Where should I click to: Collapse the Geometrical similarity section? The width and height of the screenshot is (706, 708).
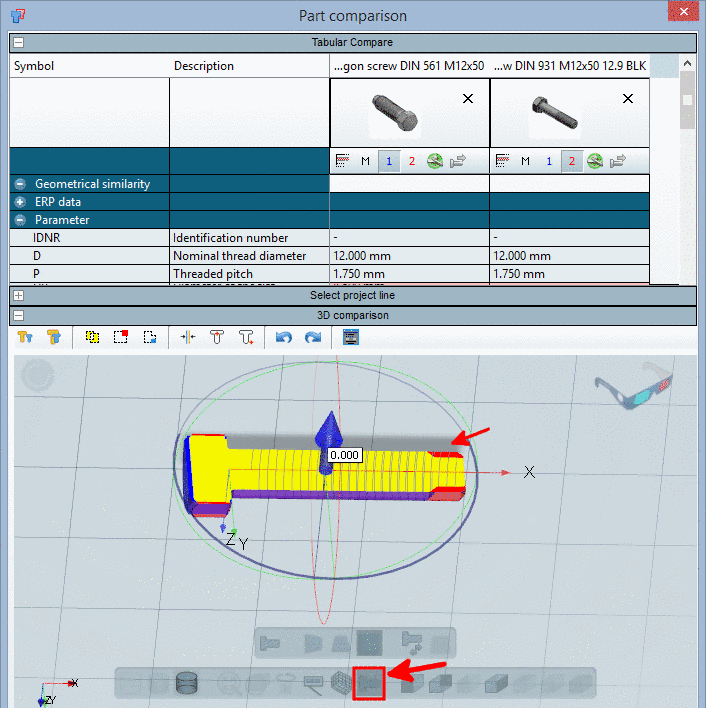tap(20, 184)
